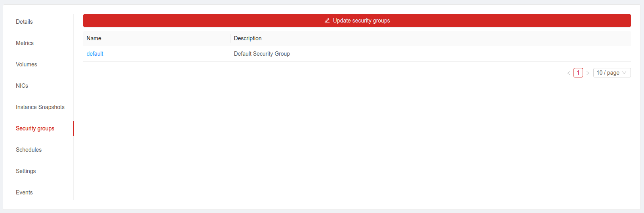Go to the previous page arrow
This screenshot has width=644, height=213.
coord(569,73)
